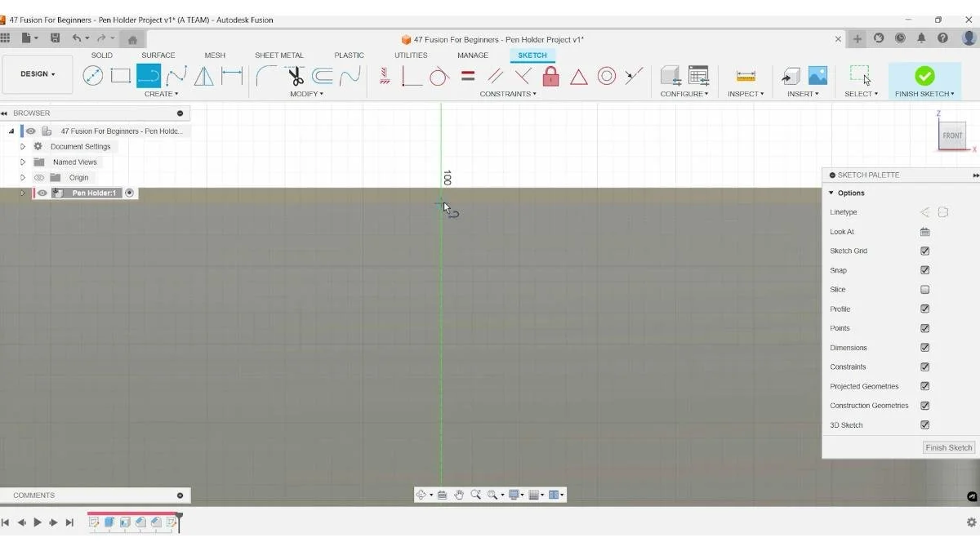Image resolution: width=980 pixels, height=551 pixels.
Task: Expand the COMMENTS panel plus button
Action: (180, 495)
